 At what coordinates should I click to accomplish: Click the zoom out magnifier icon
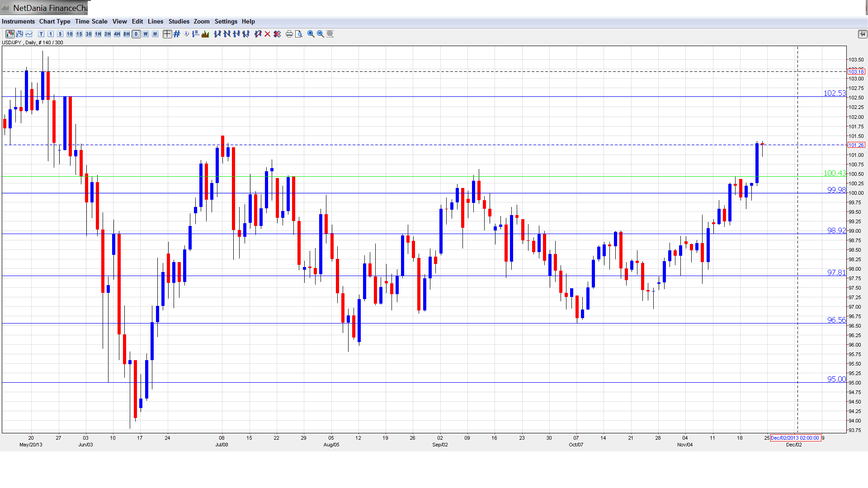coord(321,34)
